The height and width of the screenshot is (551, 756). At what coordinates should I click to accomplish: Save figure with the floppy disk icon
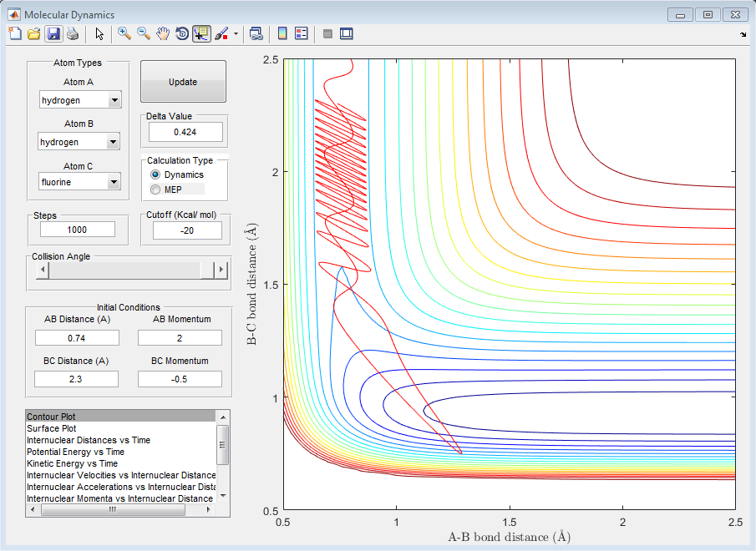[53, 34]
